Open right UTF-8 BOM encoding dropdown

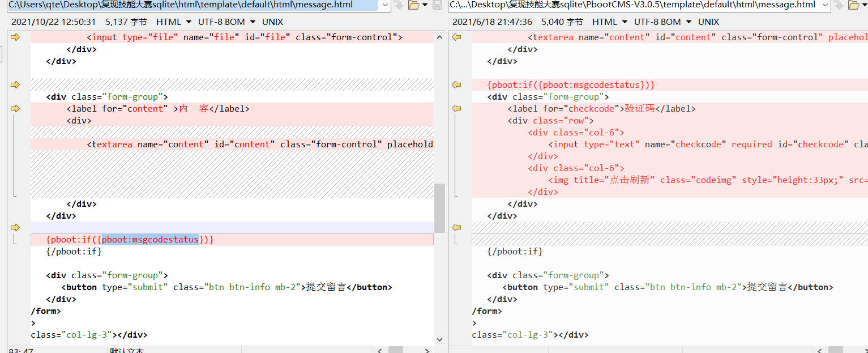662,22
